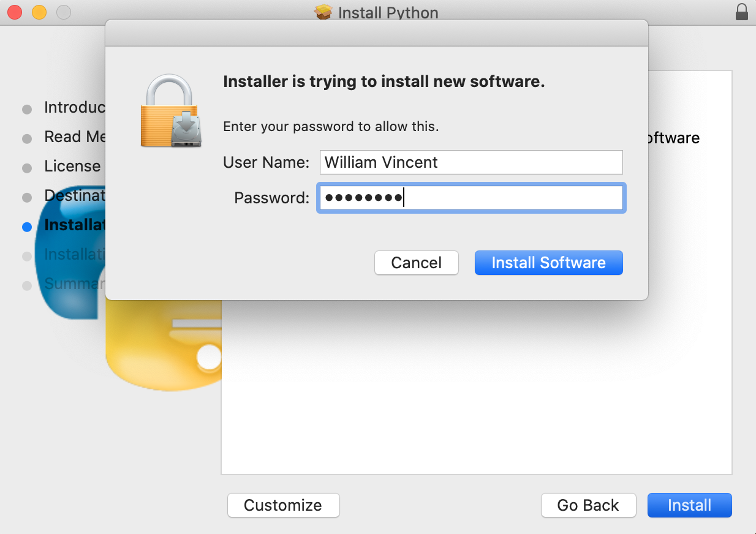Click the dimmed Installation step below Installation Type
The image size is (756, 534).
tap(74, 254)
